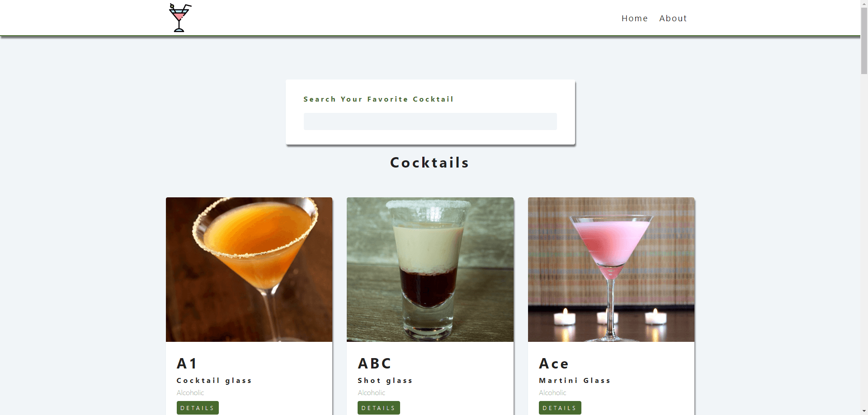Open Details for the Ace cocktail
Viewport: 868px width, 415px height.
560,408
